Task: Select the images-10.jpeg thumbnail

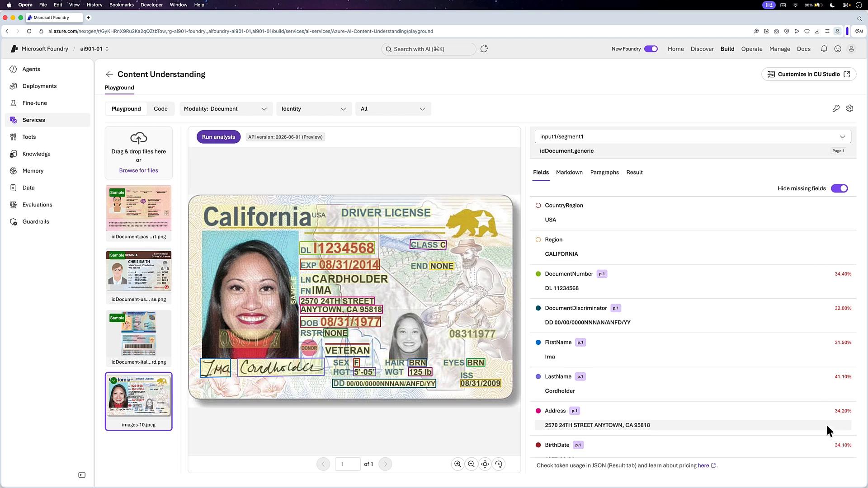Action: pyautogui.click(x=139, y=401)
